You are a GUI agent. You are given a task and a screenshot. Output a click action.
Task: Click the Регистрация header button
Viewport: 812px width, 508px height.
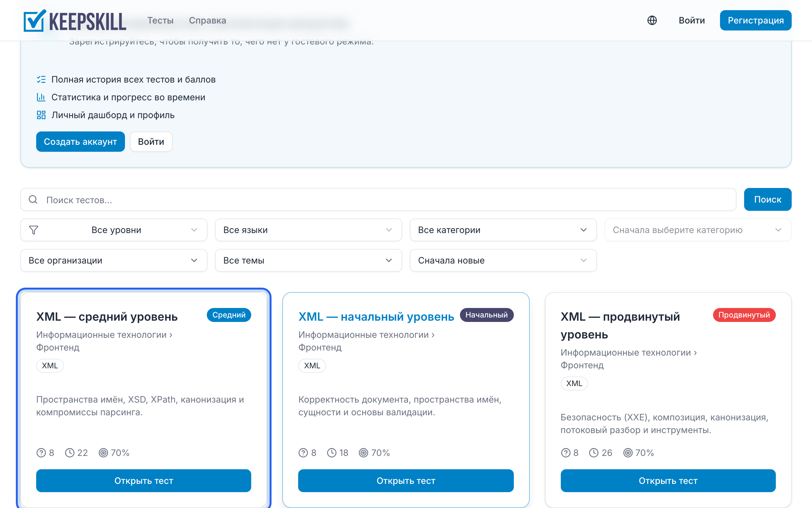coord(756,21)
